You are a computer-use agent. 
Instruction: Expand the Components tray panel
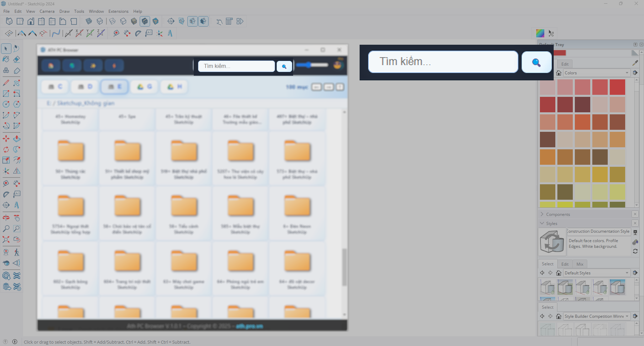(x=558, y=214)
